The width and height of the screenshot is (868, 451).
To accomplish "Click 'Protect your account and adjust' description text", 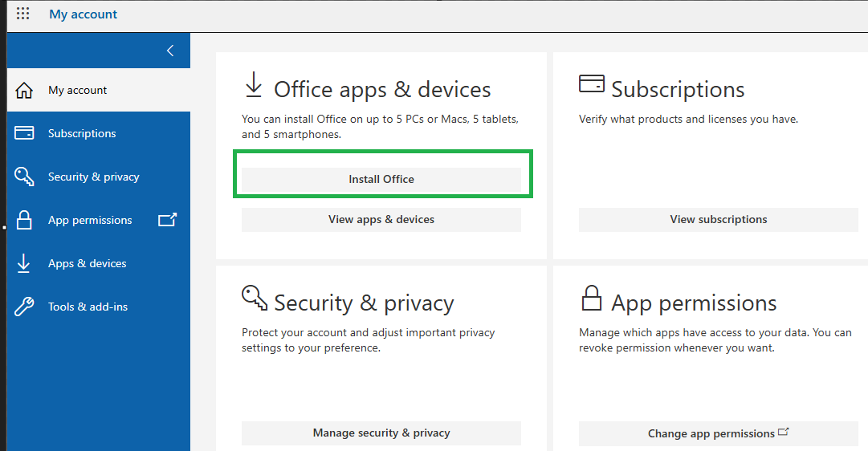I will (368, 340).
